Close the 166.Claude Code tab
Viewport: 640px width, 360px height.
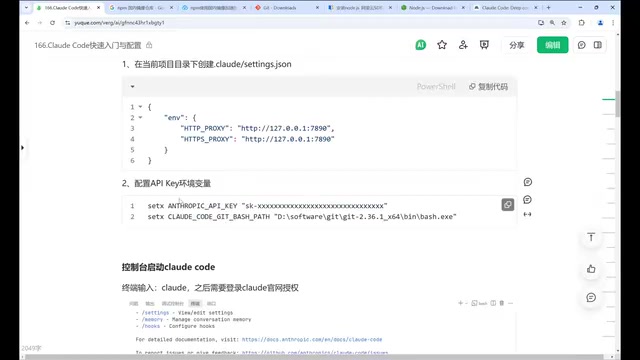[x=98, y=7]
